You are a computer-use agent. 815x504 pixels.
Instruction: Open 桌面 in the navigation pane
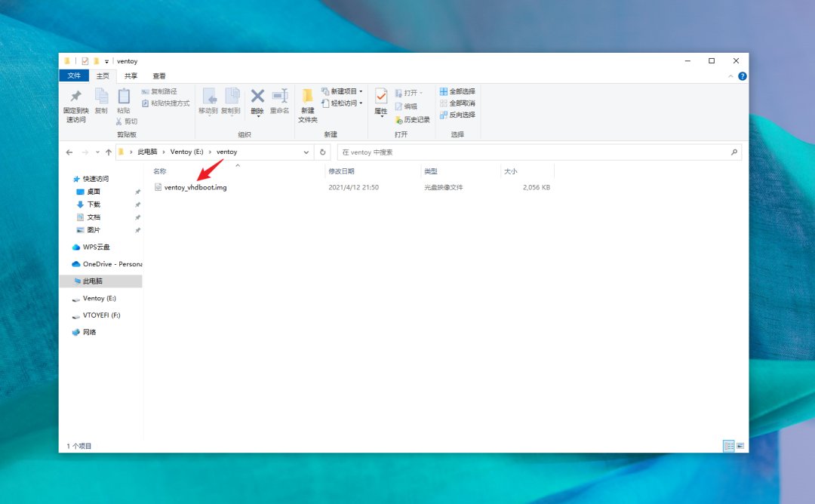coord(93,192)
